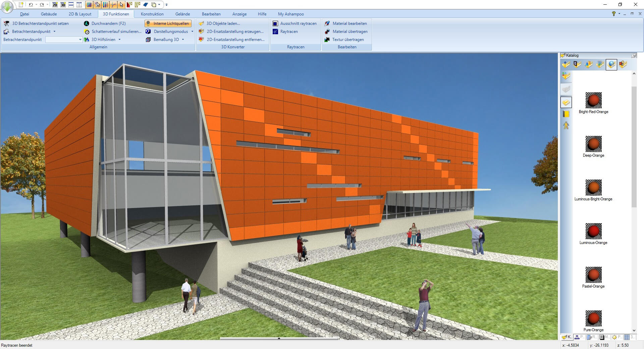Screen dimensions: 644x349
Task: Expand the Darstellungsmodus dropdown arrow
Action: coord(192,32)
